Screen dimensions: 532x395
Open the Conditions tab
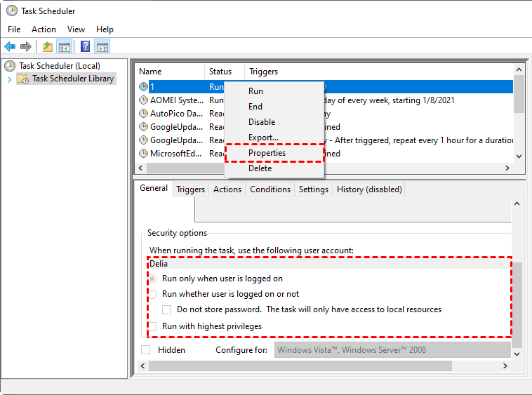(270, 189)
